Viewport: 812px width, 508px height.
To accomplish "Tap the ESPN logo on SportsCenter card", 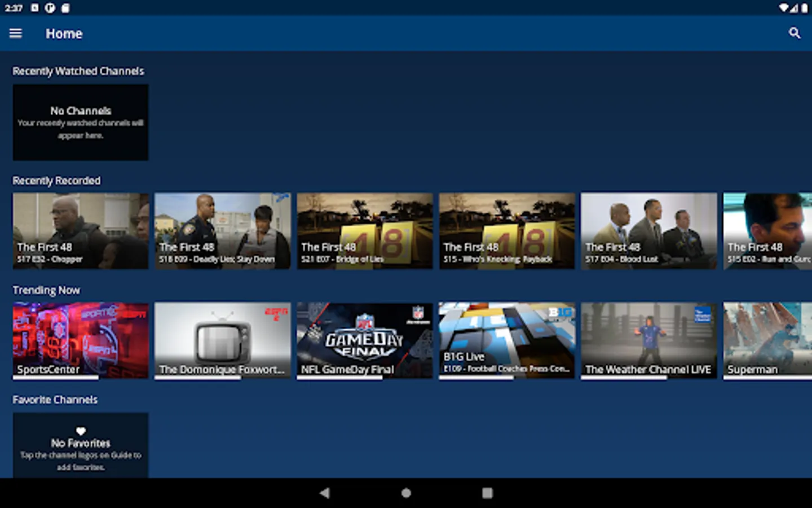I will pos(134,314).
